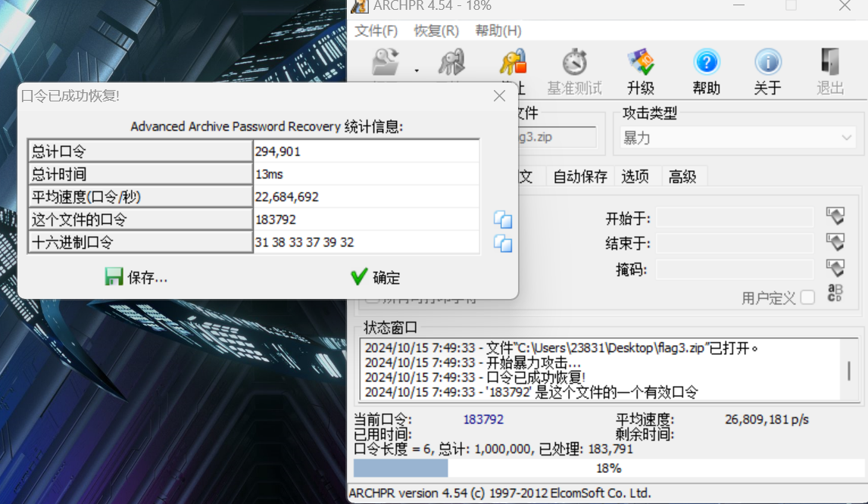Click the icon beside 开始于 field
Screen dimensions: 868x504
pyautogui.click(x=835, y=216)
